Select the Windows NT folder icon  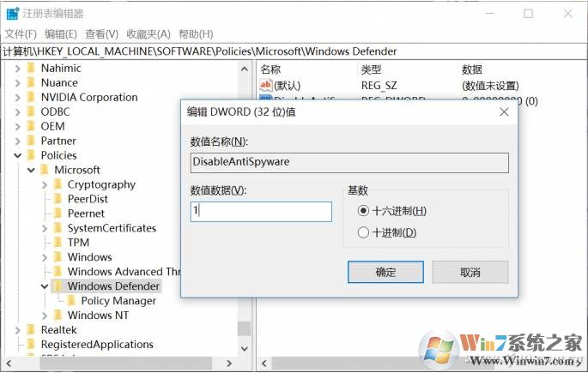click(58, 316)
